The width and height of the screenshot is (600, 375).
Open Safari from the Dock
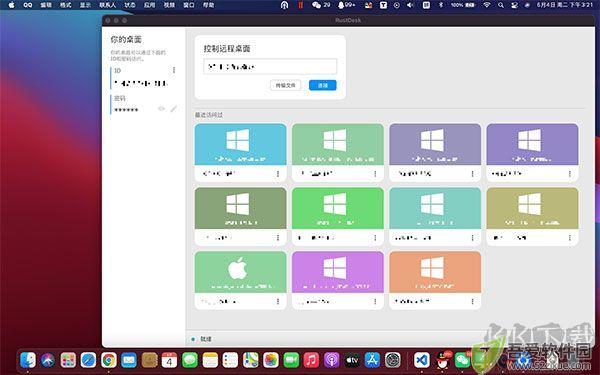coord(88,360)
